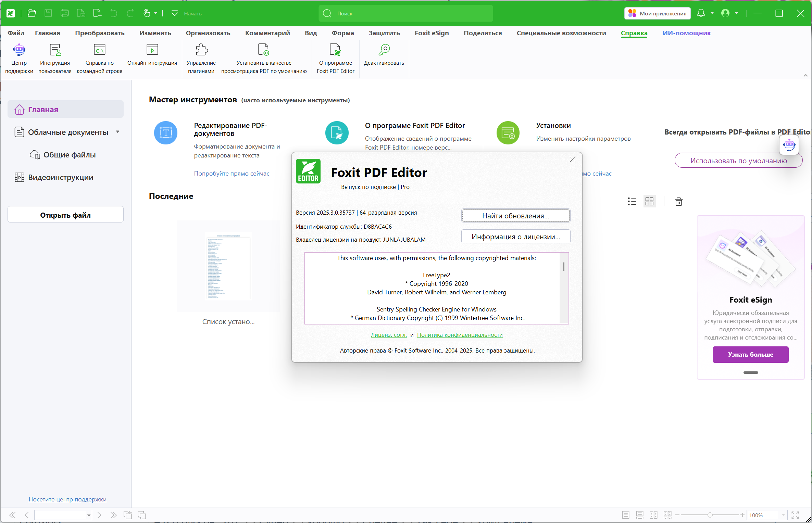Switch recent files to list view
The image size is (812, 523).
click(x=632, y=202)
